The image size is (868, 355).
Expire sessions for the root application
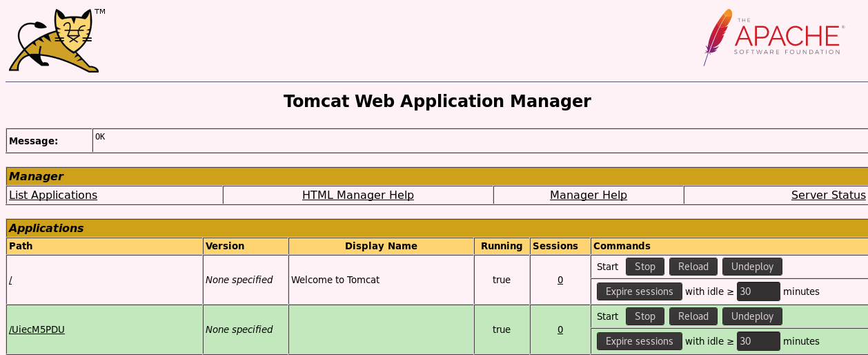[640, 291]
